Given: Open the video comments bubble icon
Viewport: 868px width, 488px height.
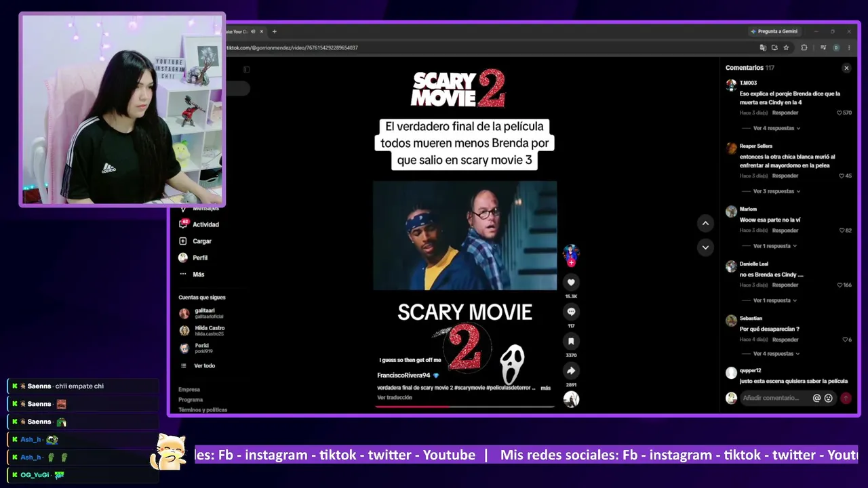Looking at the screenshot, I should pyautogui.click(x=571, y=312).
